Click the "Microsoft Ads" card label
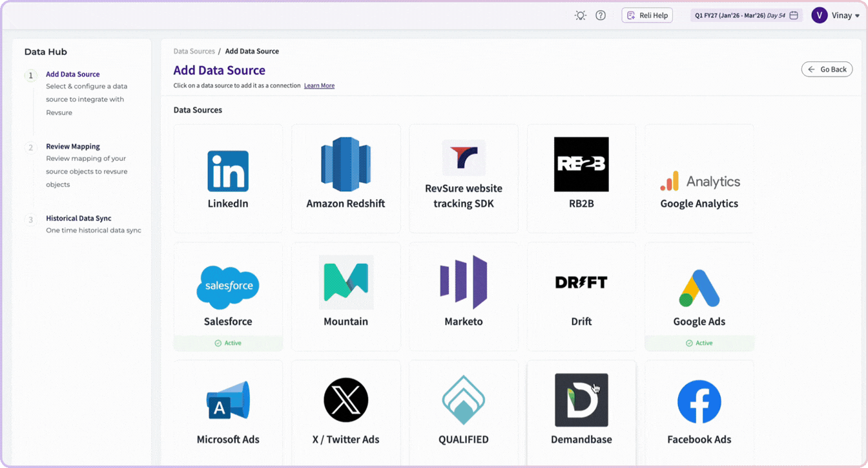 tap(228, 440)
